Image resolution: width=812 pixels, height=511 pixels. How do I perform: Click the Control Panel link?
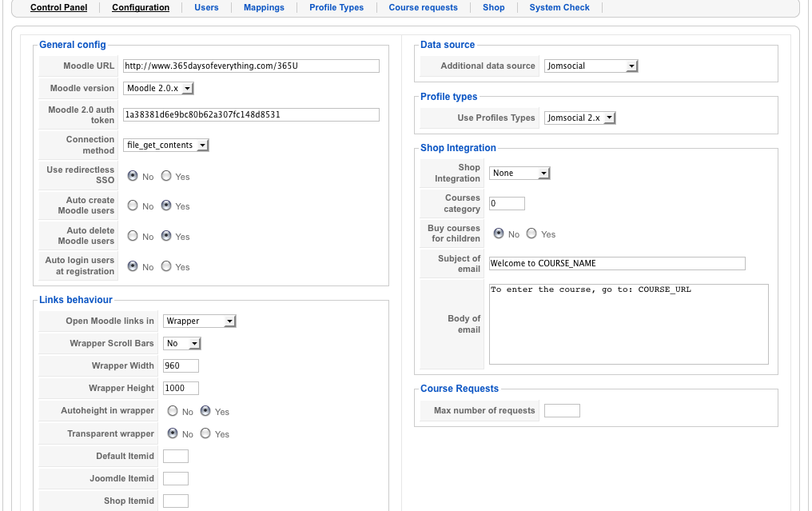[x=58, y=7]
